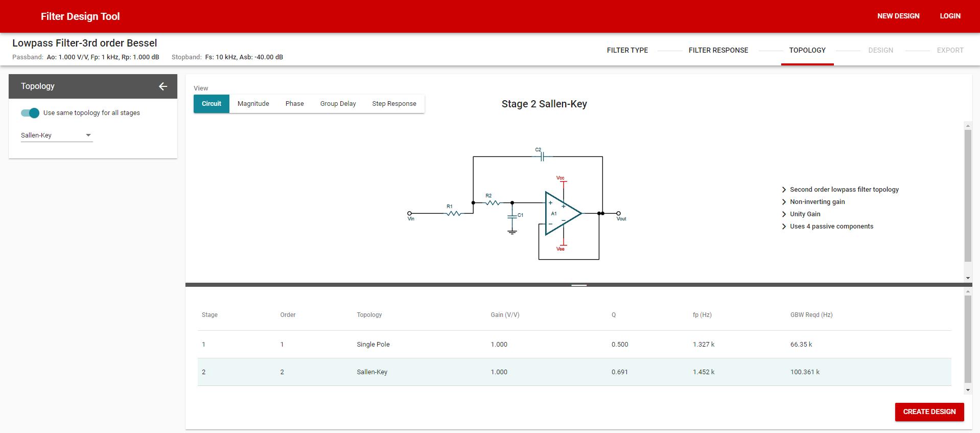
Task: Click the op-amp A1 symbol in circuit
Action: [562, 214]
